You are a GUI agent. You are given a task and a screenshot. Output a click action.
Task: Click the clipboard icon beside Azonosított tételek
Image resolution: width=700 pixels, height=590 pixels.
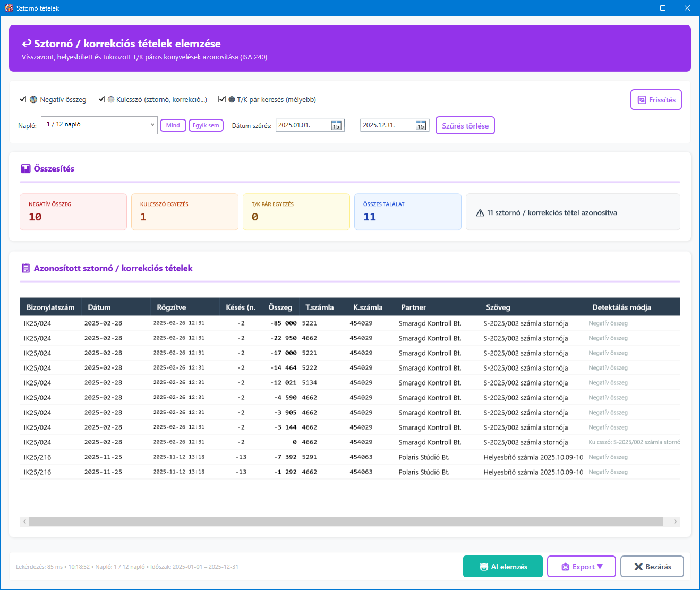click(x=25, y=269)
